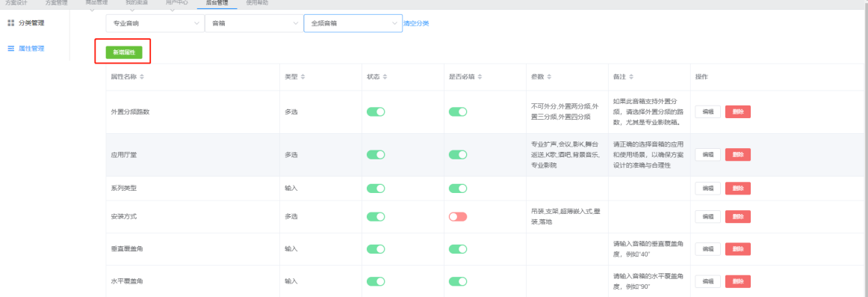Toggle 状态 switch for 系列类型
Screen dimensions: 868x297
pyautogui.click(x=376, y=189)
